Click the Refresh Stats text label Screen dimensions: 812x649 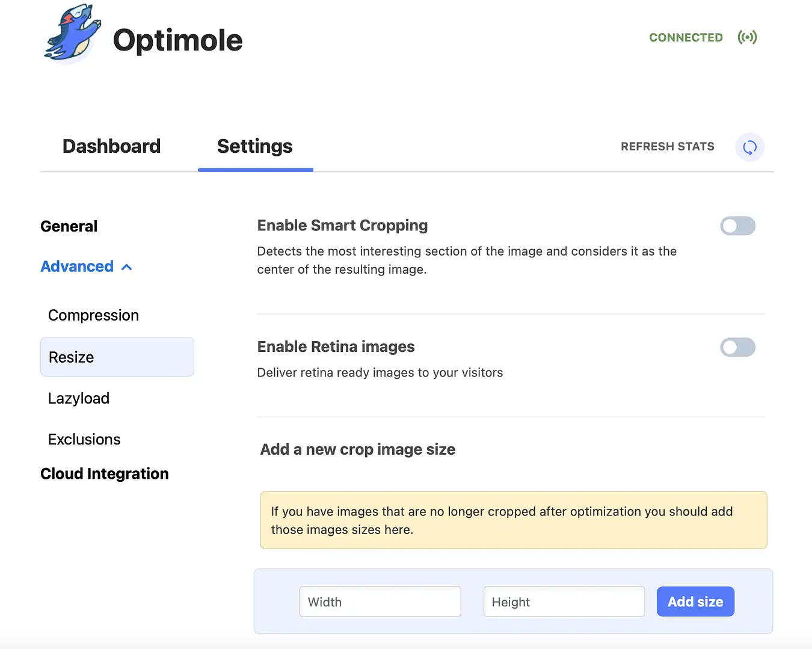click(x=668, y=146)
